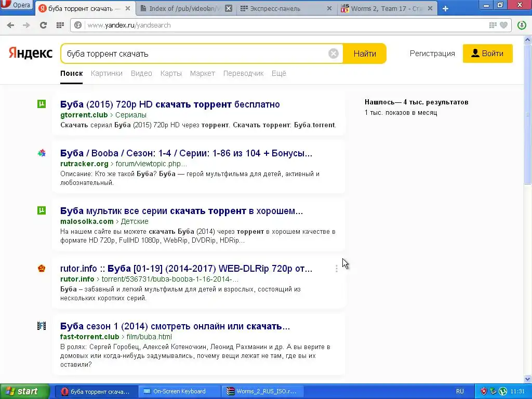This screenshot has width=532, height=399.
Task: Click the Детские breadcrumb under malosolka.com
Action: coord(135,221)
